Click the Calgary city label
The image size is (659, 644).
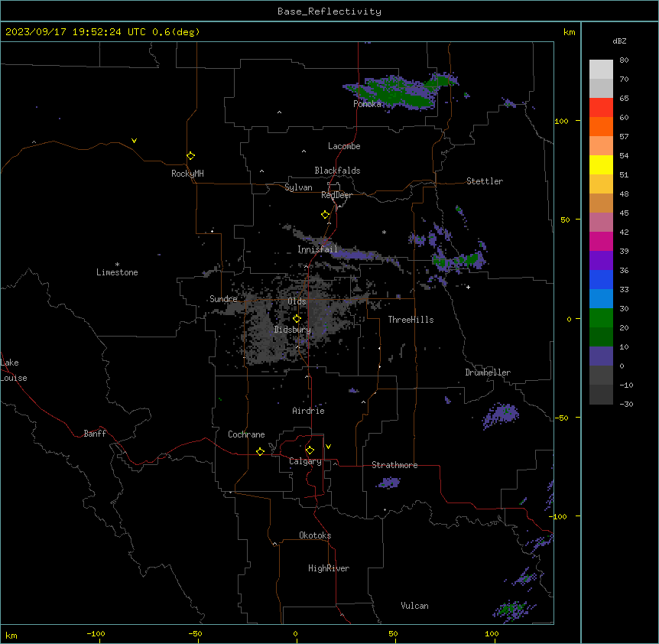[x=305, y=461]
